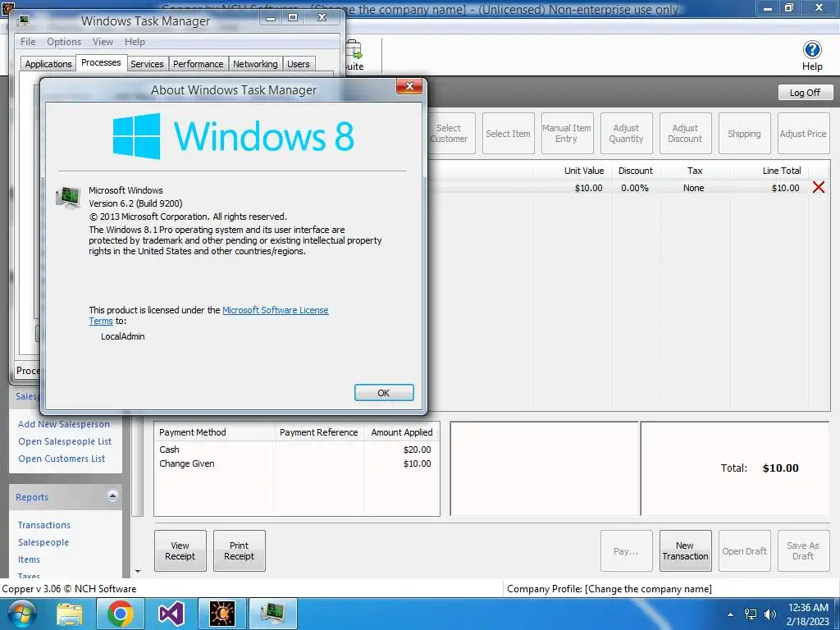Click the Print Receipt button

(x=239, y=550)
